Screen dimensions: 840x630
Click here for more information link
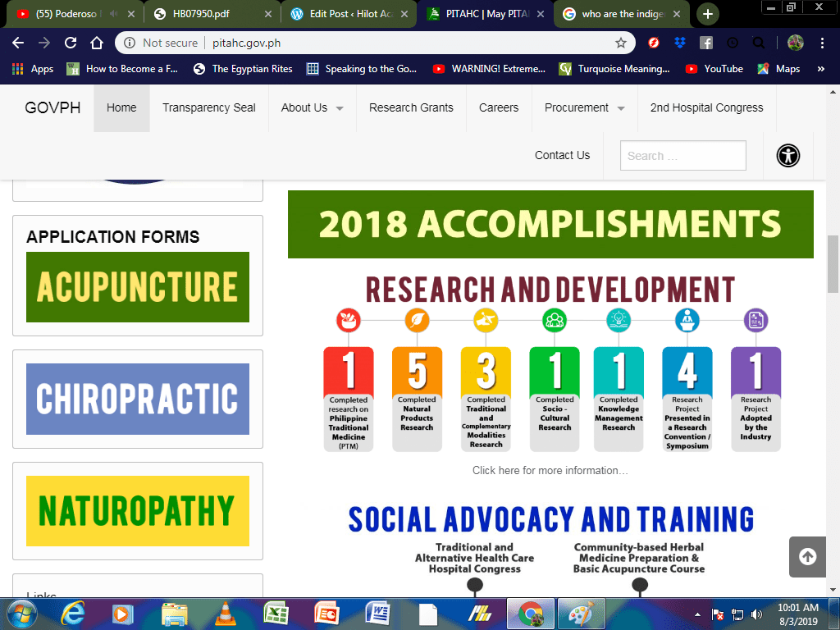coord(550,470)
